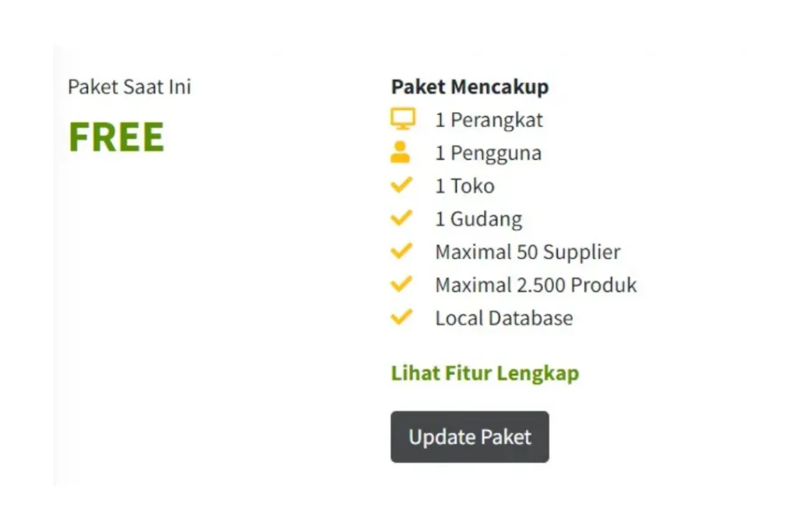798x532 pixels.
Task: Open the Lihat Fitur Lengkap link
Action: (485, 373)
